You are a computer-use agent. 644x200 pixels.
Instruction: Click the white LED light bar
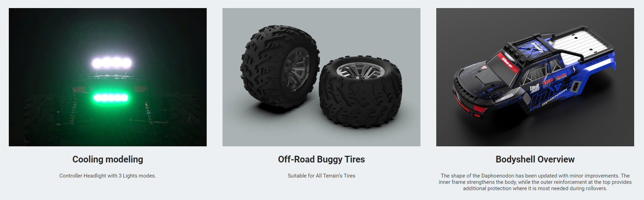pos(112,63)
